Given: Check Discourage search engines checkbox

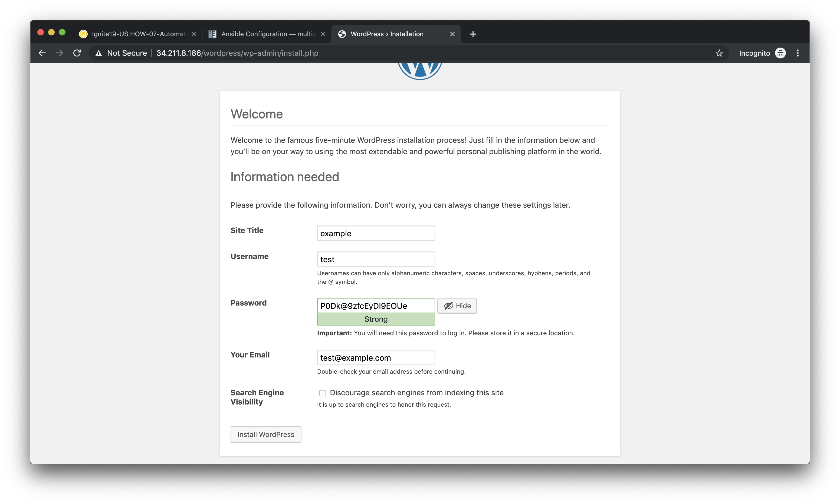Looking at the screenshot, I should click(323, 393).
